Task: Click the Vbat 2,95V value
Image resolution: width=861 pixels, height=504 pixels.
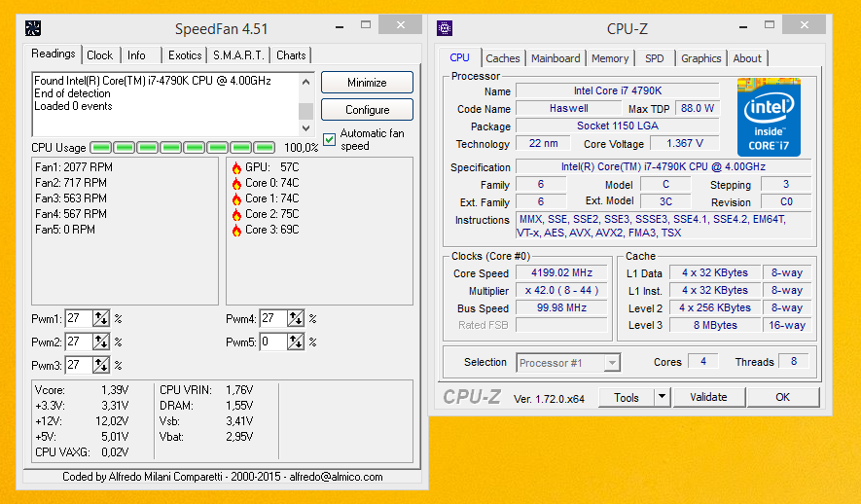Action: point(239,437)
